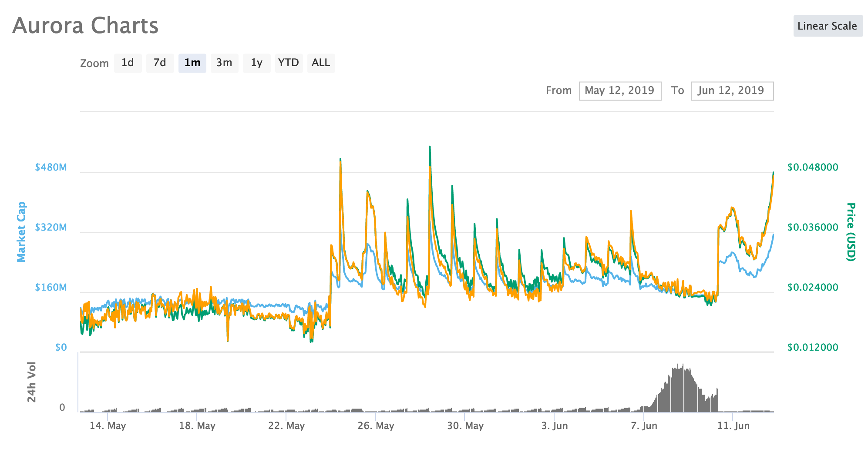Set zoom range to 7d

tap(160, 63)
